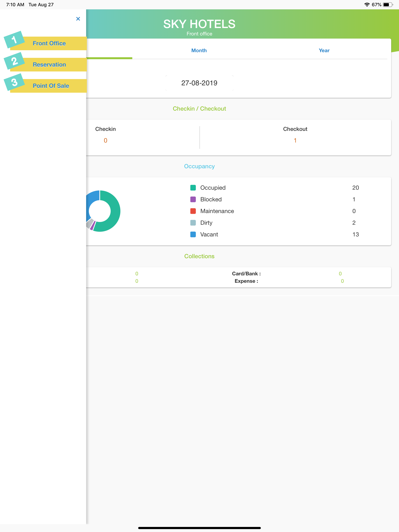Tap the Card/Bank label
The width and height of the screenshot is (399, 532).
pyautogui.click(x=246, y=273)
